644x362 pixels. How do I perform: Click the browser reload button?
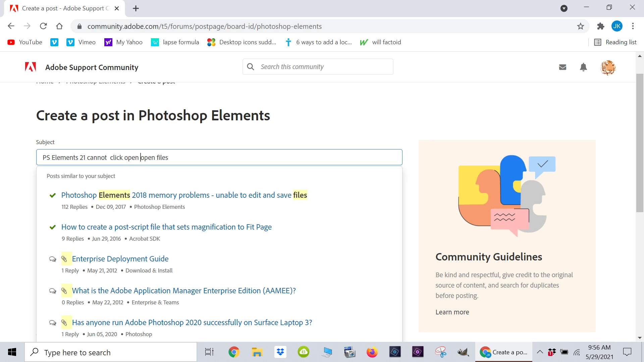(x=43, y=26)
